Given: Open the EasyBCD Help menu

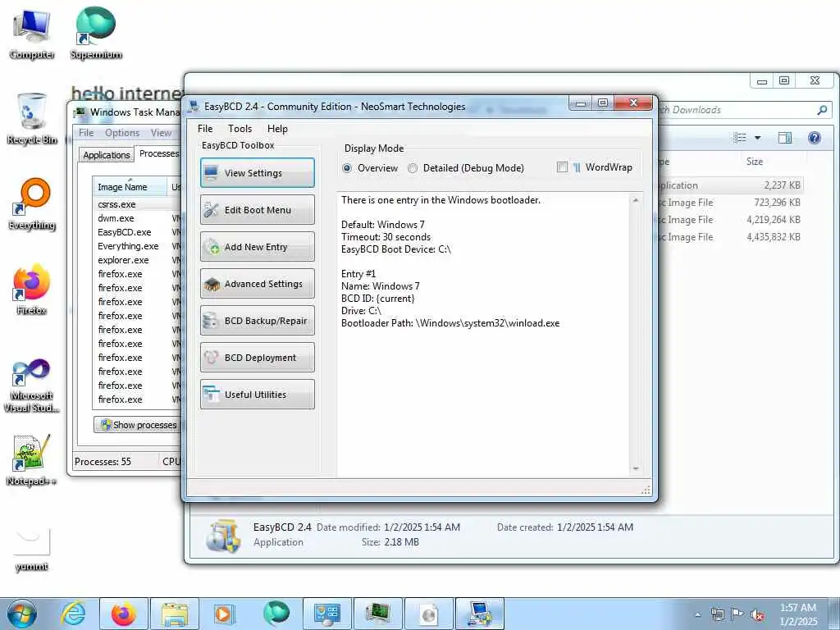Looking at the screenshot, I should (x=277, y=129).
